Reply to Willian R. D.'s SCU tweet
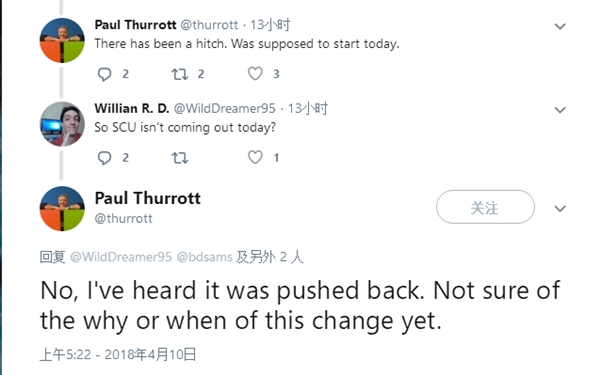600x375 pixels. (104, 158)
